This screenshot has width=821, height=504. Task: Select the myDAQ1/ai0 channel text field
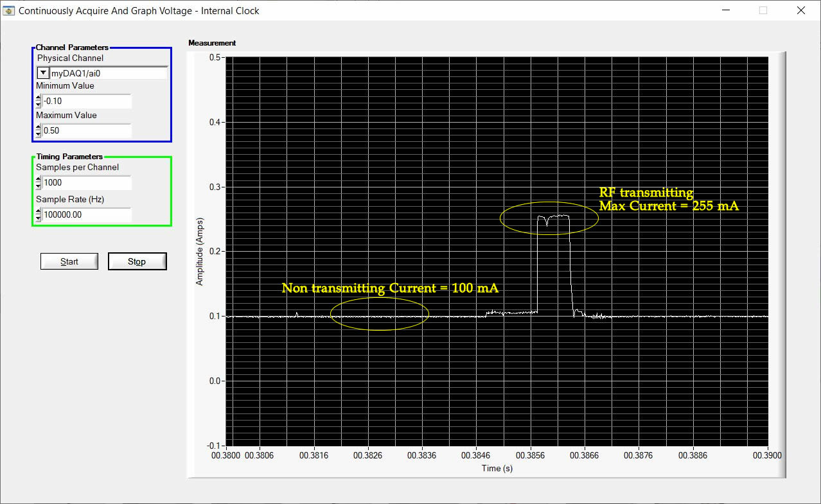click(106, 72)
